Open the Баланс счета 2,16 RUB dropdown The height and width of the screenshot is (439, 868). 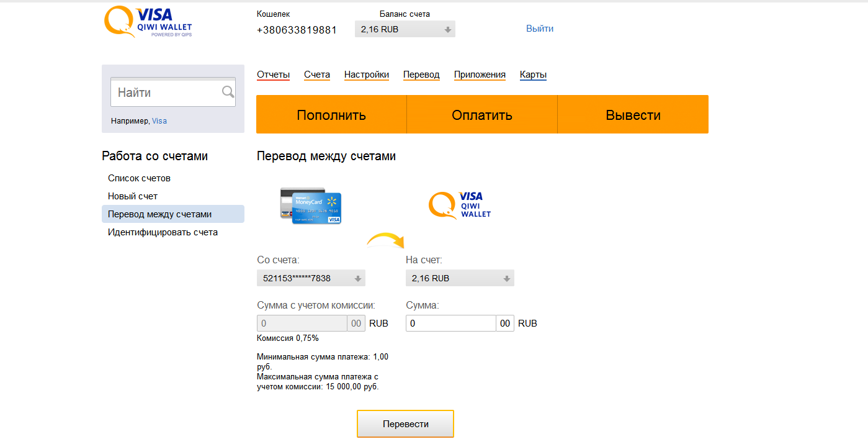405,29
